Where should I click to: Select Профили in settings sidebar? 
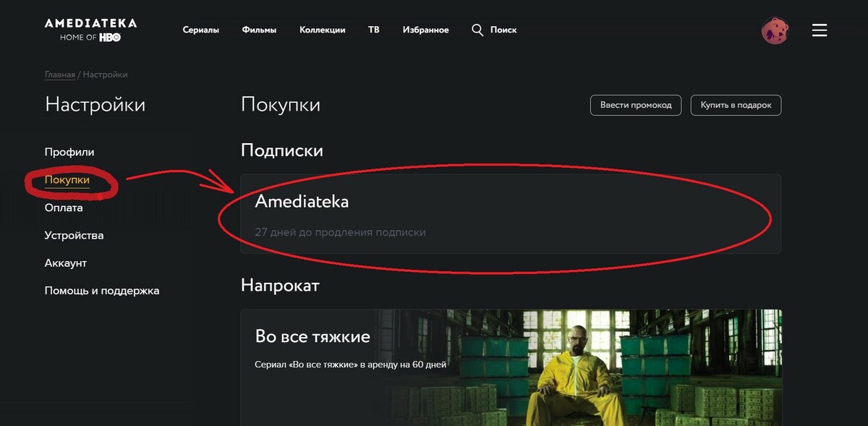[x=69, y=152]
